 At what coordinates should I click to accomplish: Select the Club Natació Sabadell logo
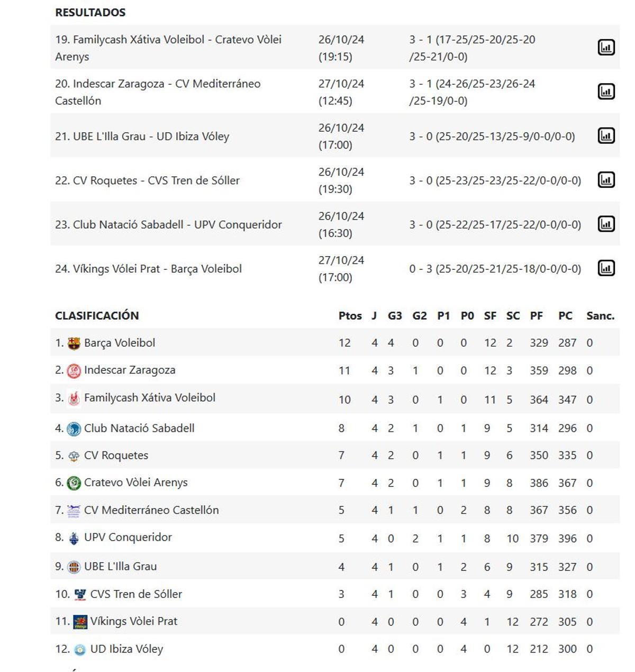point(74,428)
